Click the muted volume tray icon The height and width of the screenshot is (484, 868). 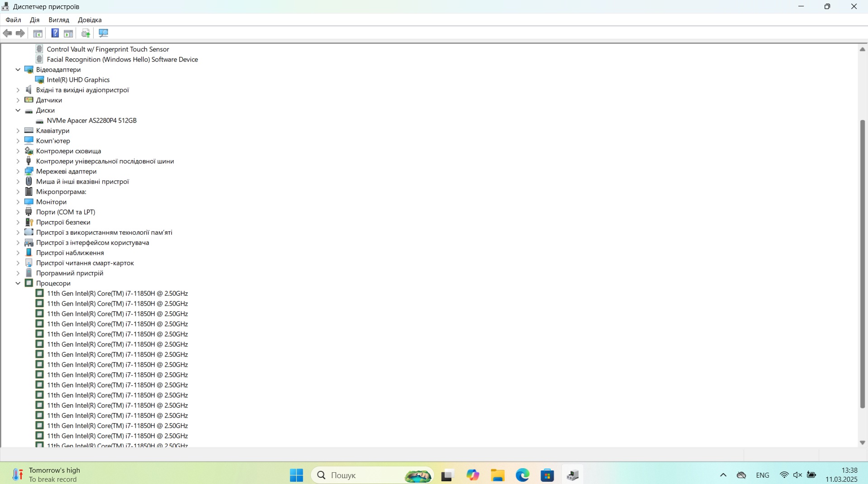(797, 475)
